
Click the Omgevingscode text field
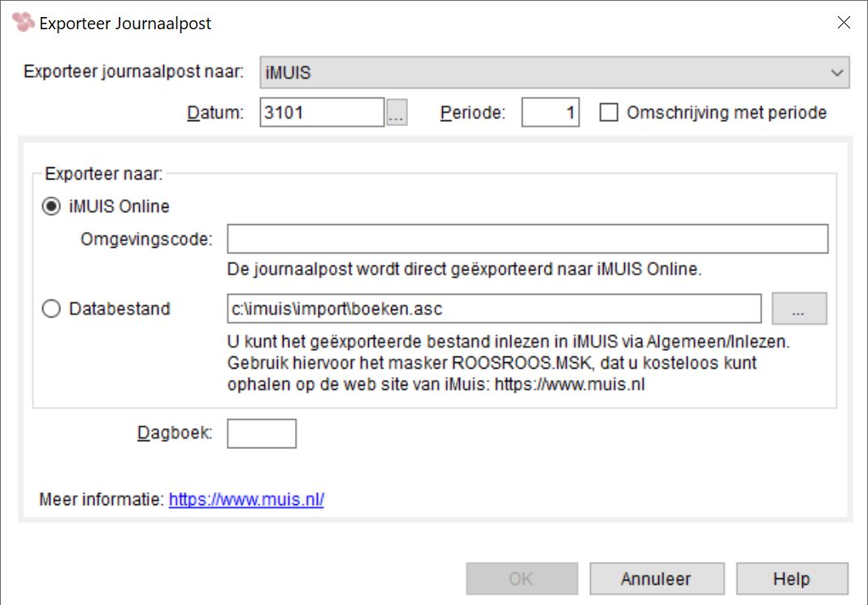527,239
